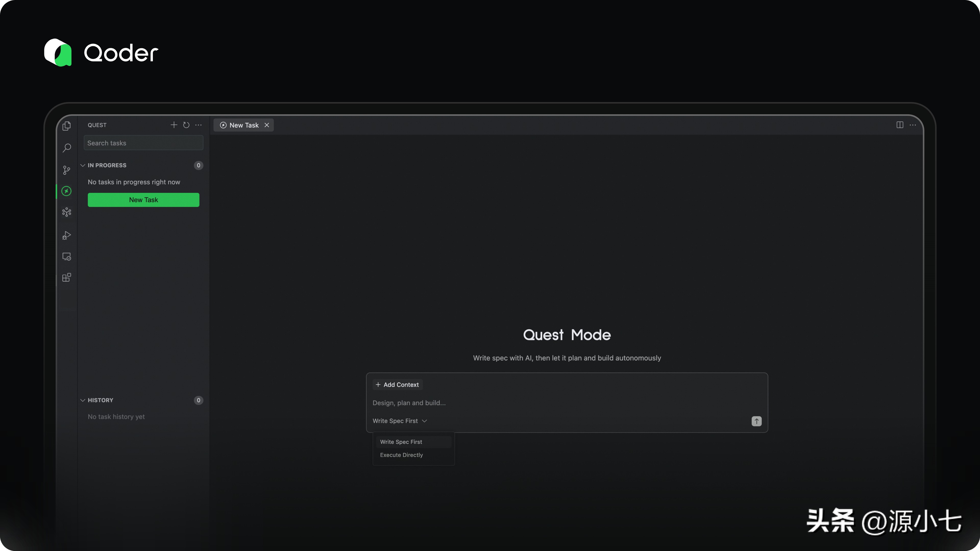Click the plus icon in Quest header
Viewport: 980px width, 551px height.
174,125
